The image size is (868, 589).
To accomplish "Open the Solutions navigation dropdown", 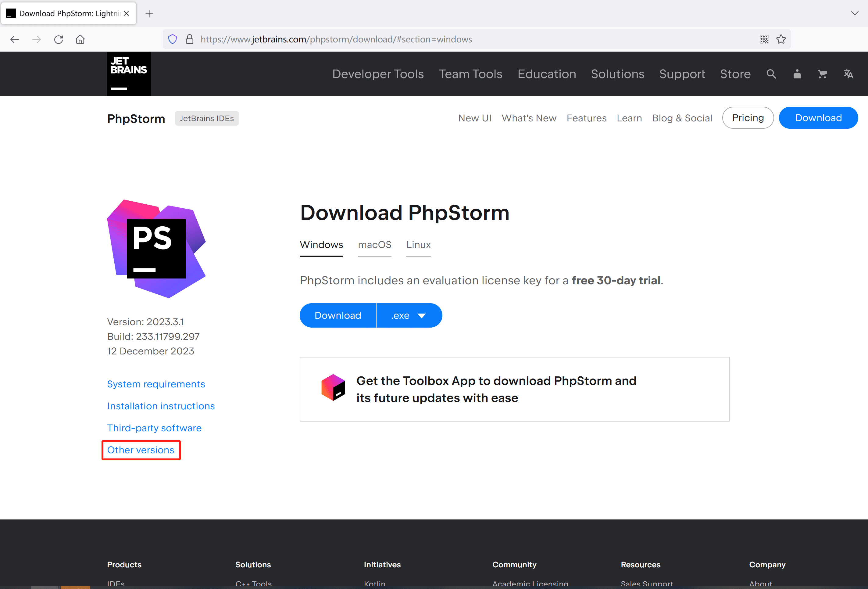I will pos(617,74).
